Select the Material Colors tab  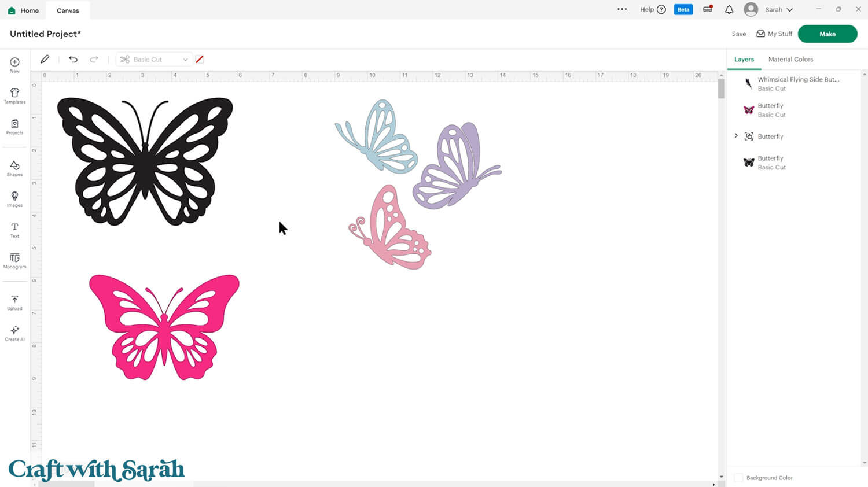tap(790, 59)
